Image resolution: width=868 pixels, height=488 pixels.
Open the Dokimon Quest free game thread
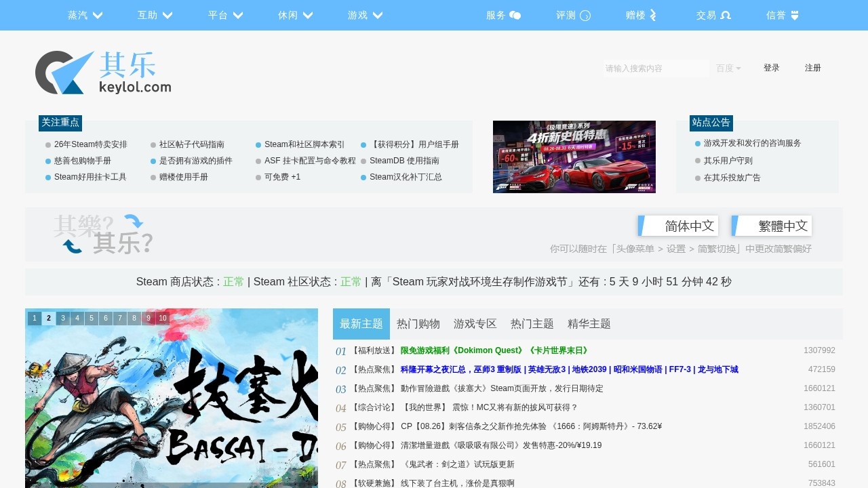495,350
